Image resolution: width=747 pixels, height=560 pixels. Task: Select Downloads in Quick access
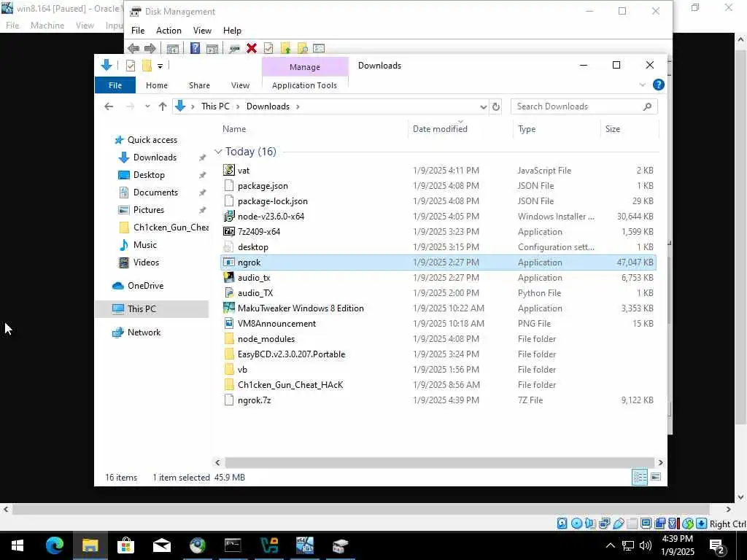(155, 157)
